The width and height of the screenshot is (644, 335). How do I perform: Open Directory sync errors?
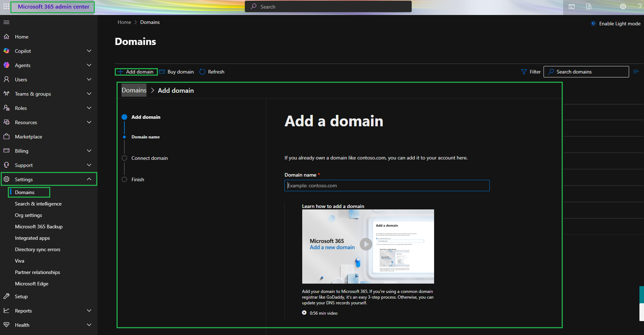pos(38,249)
